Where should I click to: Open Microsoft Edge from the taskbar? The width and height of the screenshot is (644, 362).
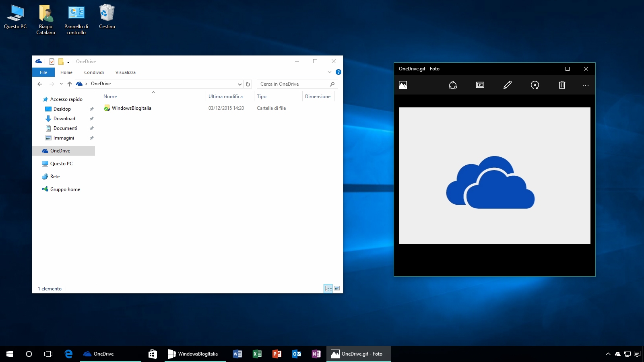pyautogui.click(x=68, y=354)
